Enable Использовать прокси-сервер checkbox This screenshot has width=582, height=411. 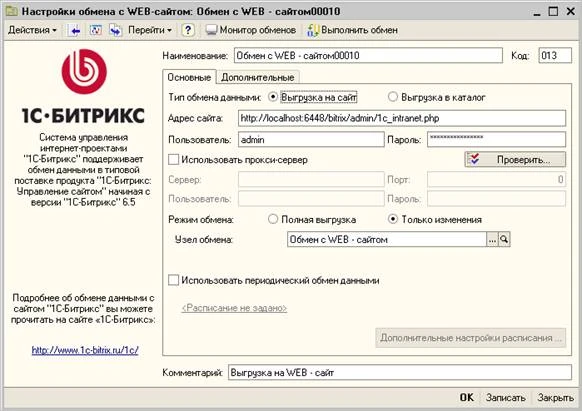(173, 160)
